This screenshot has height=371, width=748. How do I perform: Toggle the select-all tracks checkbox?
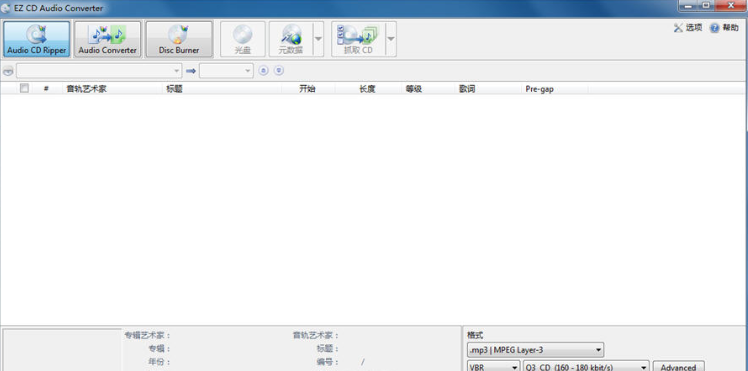[24, 88]
